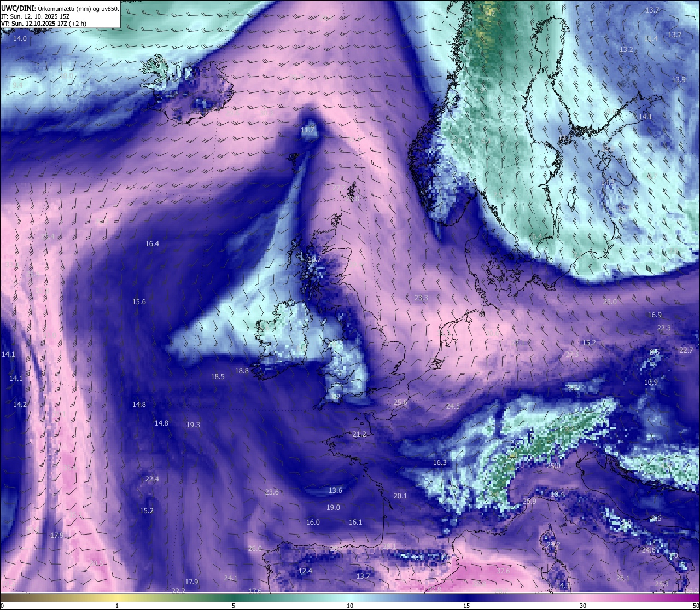700x610 pixels.
Task: Click the 23.3 value in the North Sea
Action: 421,298
